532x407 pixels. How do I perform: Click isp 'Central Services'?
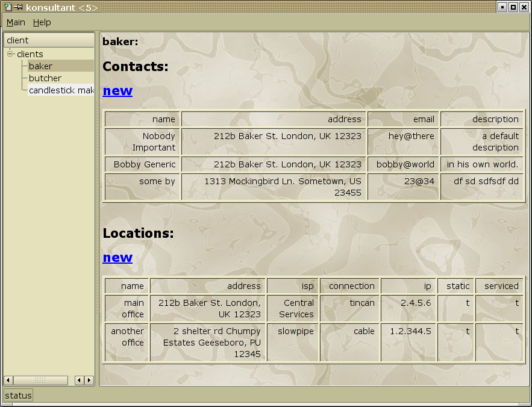coord(296,309)
